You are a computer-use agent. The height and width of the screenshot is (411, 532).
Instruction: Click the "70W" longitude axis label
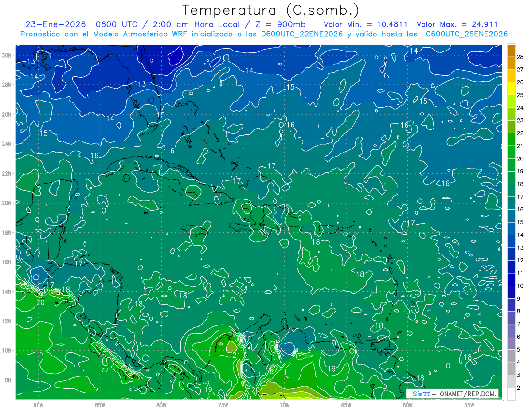(x=285, y=405)
